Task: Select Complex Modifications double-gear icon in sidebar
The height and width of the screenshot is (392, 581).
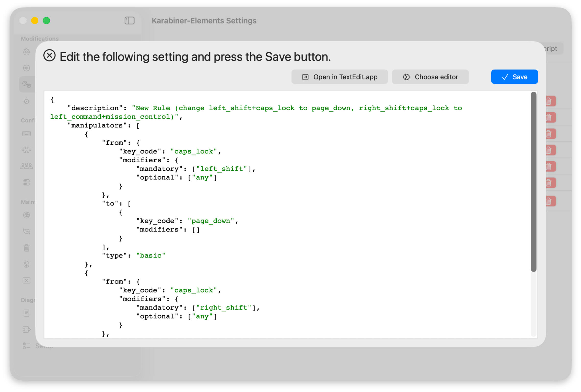Action: click(26, 84)
